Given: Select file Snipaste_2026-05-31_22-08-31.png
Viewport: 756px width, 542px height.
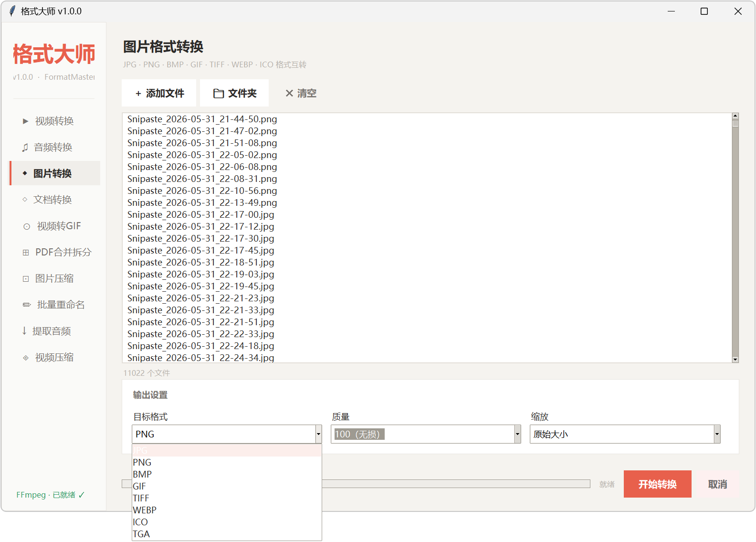Looking at the screenshot, I should [427, 179].
